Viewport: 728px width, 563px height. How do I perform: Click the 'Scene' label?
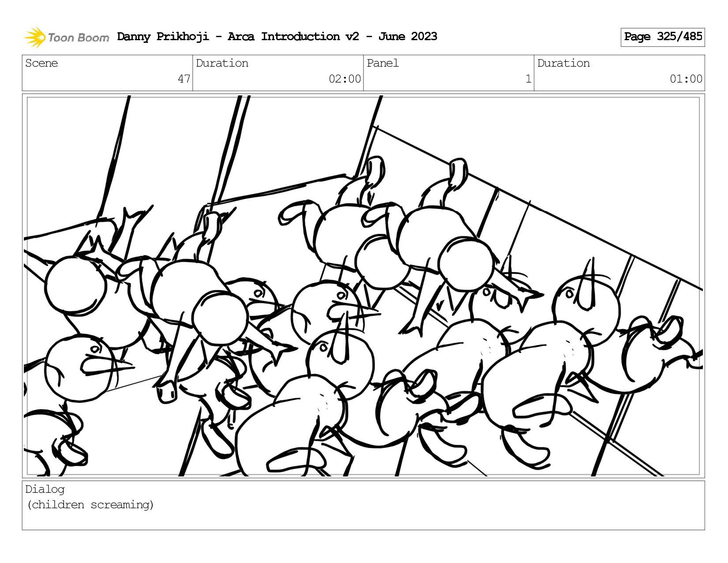coord(41,63)
